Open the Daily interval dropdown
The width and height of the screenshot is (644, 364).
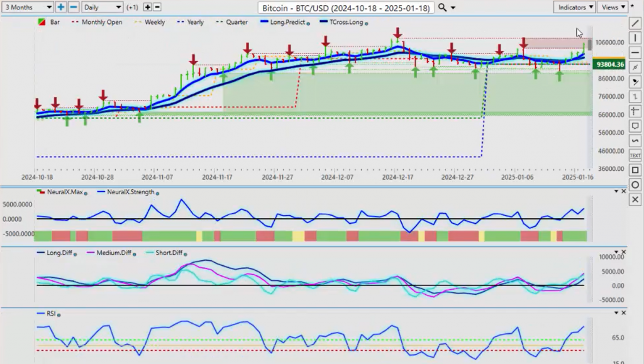tap(102, 7)
